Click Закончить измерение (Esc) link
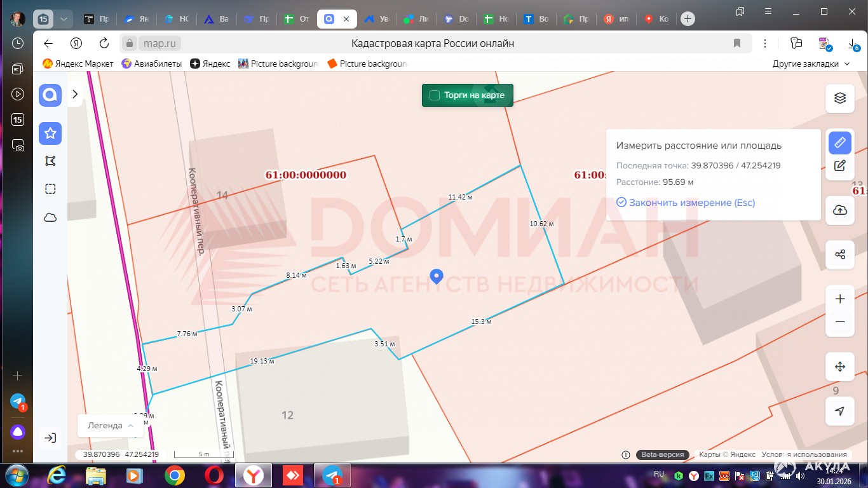Viewport: 868px width, 488px height. coord(686,203)
